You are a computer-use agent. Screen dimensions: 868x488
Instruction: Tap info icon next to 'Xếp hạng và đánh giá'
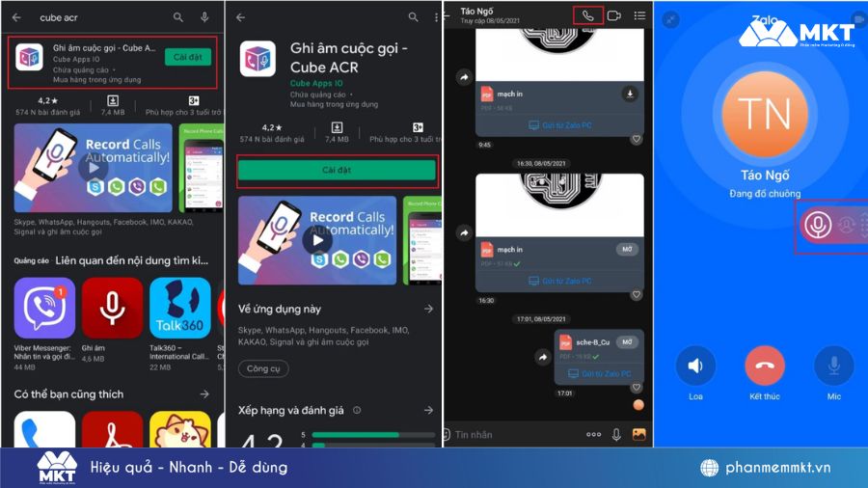pyautogui.click(x=357, y=410)
